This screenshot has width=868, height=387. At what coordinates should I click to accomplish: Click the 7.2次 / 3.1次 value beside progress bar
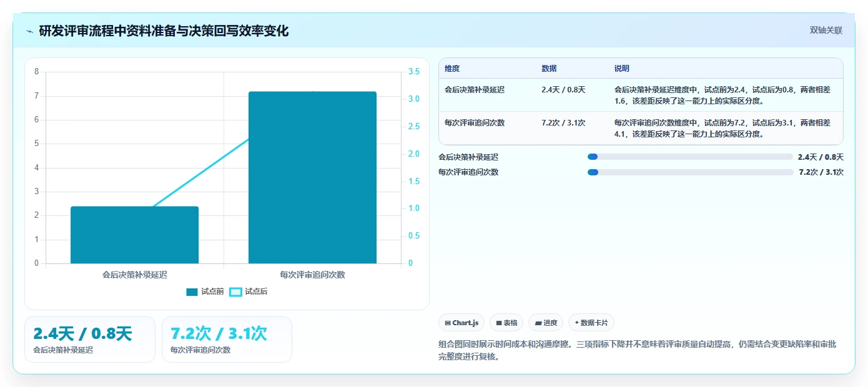pos(821,172)
